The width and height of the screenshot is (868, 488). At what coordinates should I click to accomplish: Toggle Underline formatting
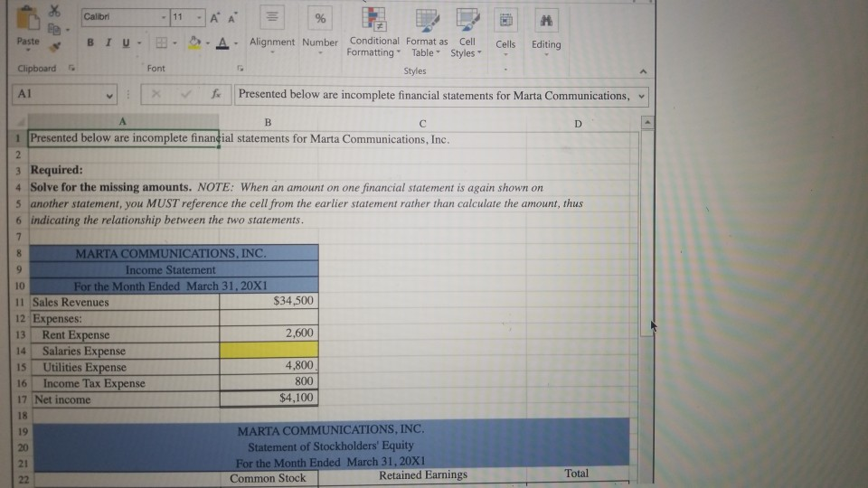tap(126, 42)
